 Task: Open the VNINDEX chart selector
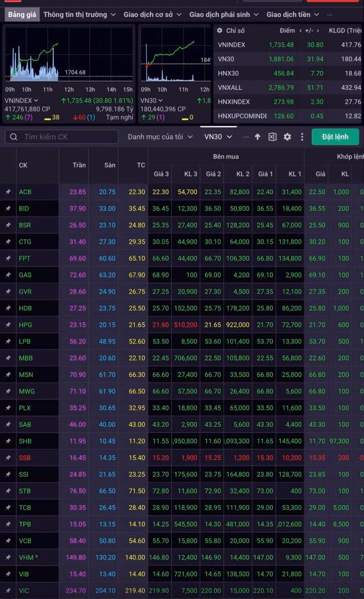click(21, 100)
